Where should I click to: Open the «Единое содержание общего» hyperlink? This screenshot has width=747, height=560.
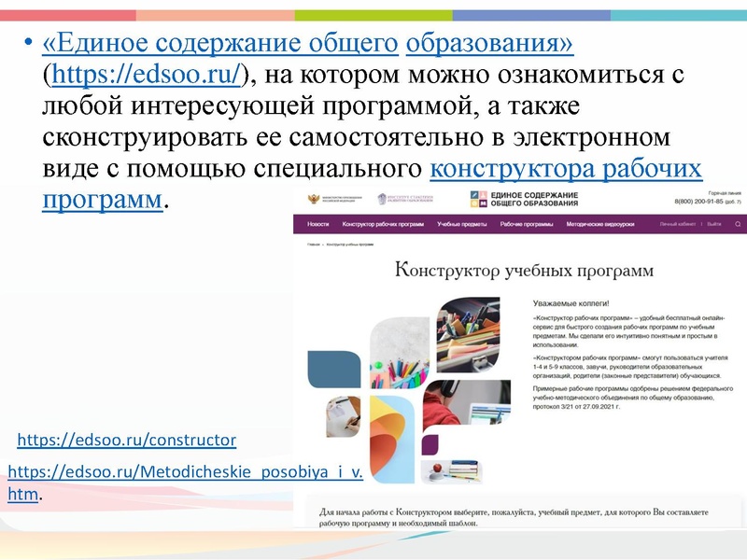tap(222, 43)
